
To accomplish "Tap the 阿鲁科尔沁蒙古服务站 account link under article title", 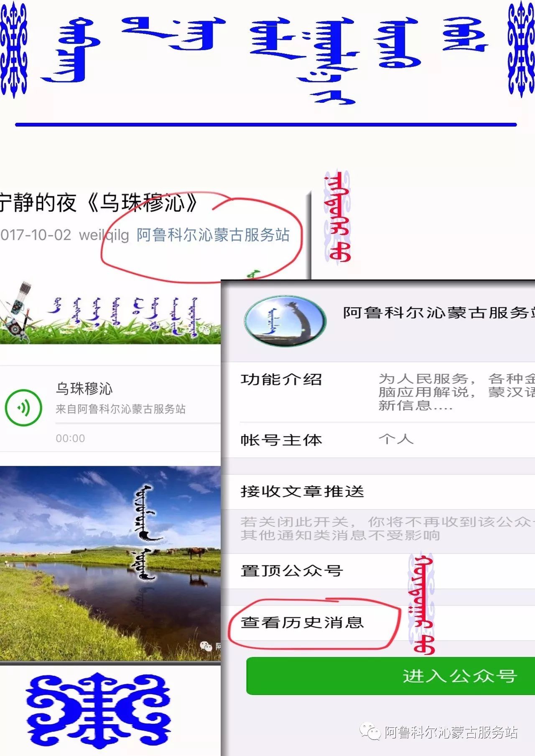I will (x=213, y=235).
